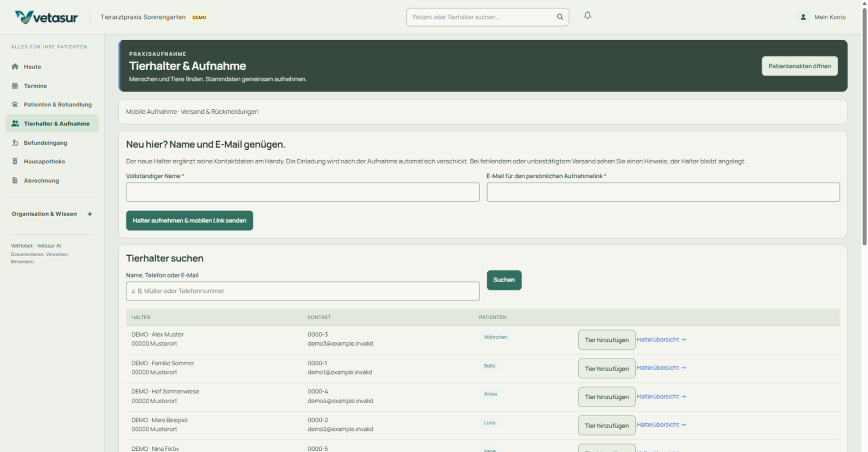868x452 pixels.
Task: Select Befundeingang in the sidebar
Action: pyautogui.click(x=52, y=143)
